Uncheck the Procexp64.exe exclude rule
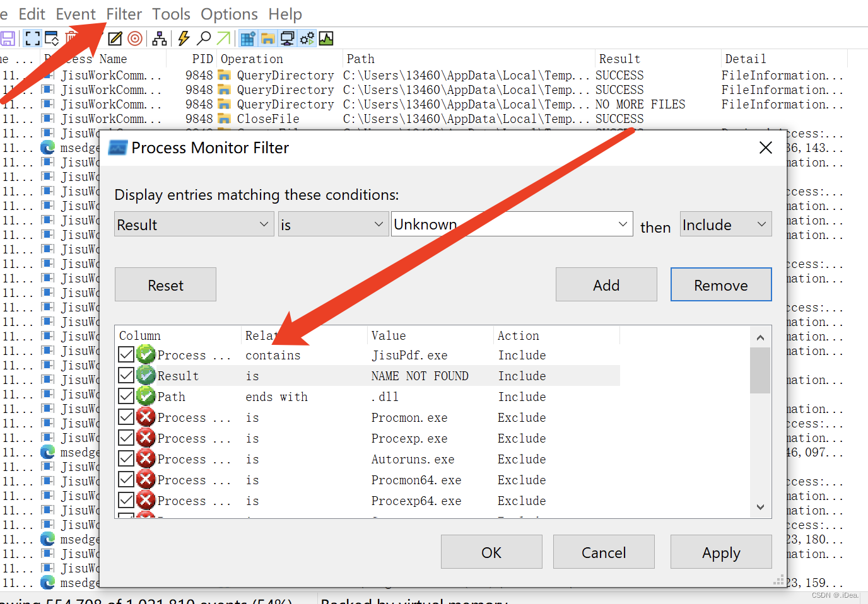 click(x=126, y=500)
